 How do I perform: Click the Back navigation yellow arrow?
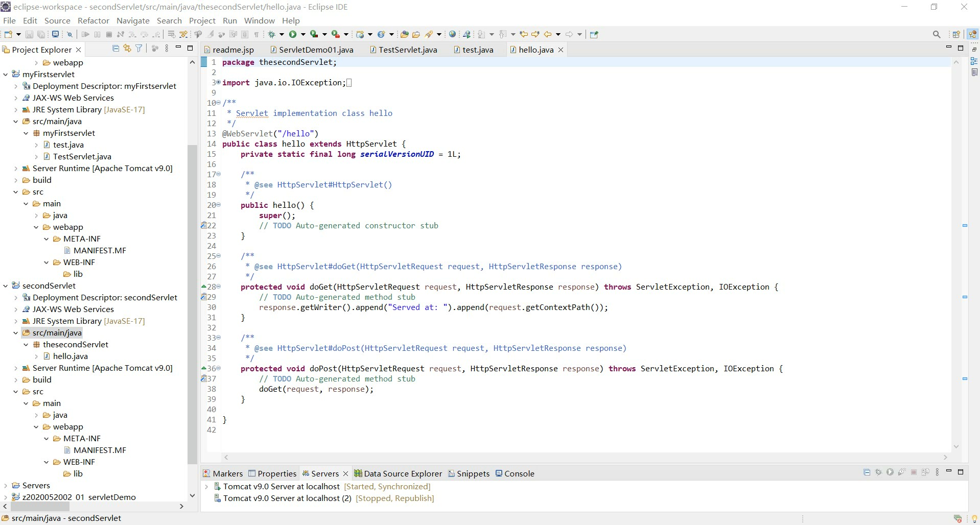548,34
